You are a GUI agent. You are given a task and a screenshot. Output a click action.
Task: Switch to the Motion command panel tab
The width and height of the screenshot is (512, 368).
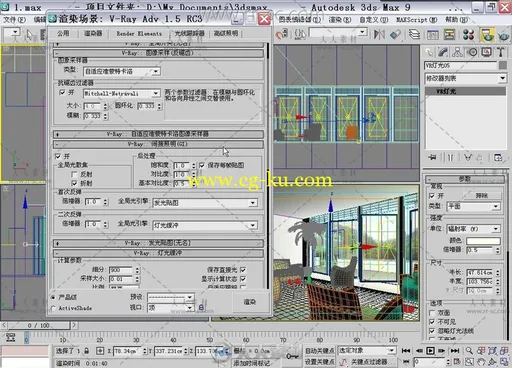tap(472, 52)
